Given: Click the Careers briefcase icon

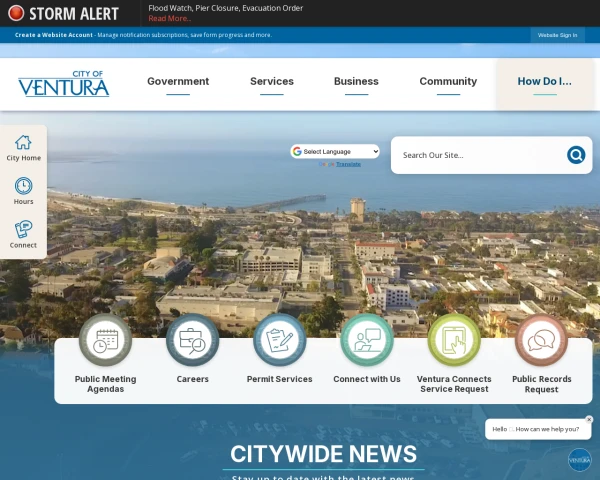Looking at the screenshot, I should [x=192, y=340].
